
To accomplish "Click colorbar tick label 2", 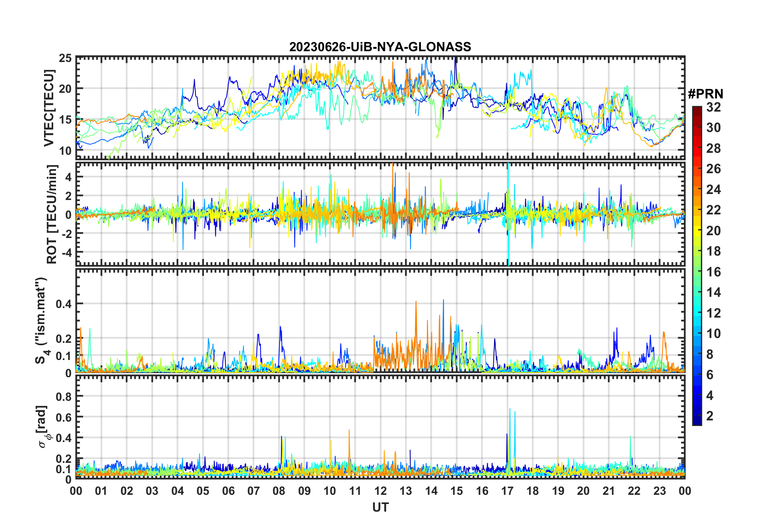I will click(x=710, y=416).
